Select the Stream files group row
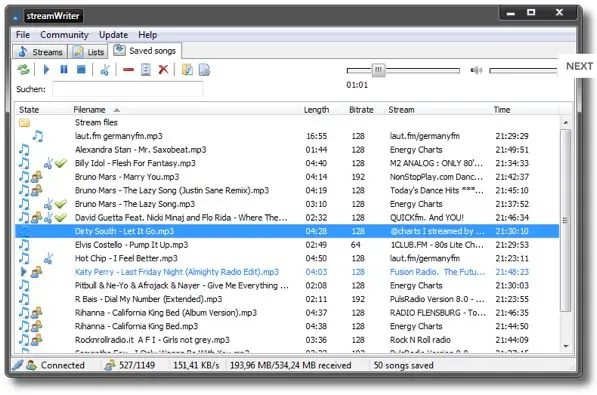The width and height of the screenshot is (597, 395). (x=287, y=123)
